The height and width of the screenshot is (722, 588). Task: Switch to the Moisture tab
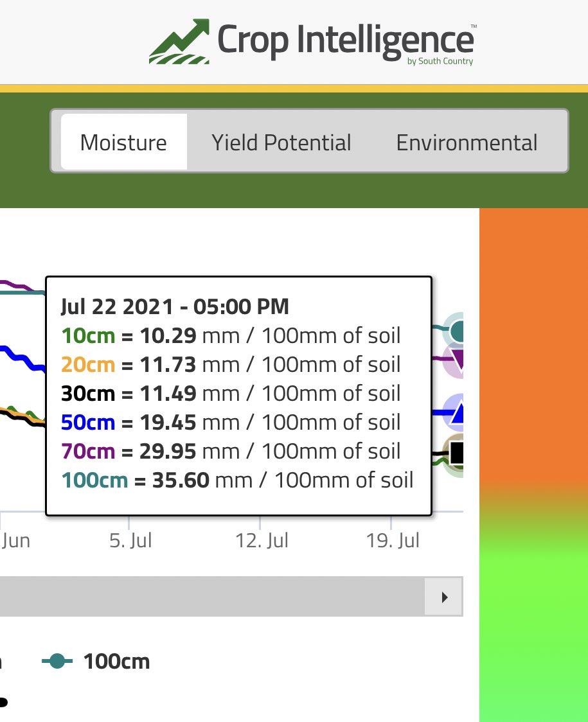click(x=124, y=142)
